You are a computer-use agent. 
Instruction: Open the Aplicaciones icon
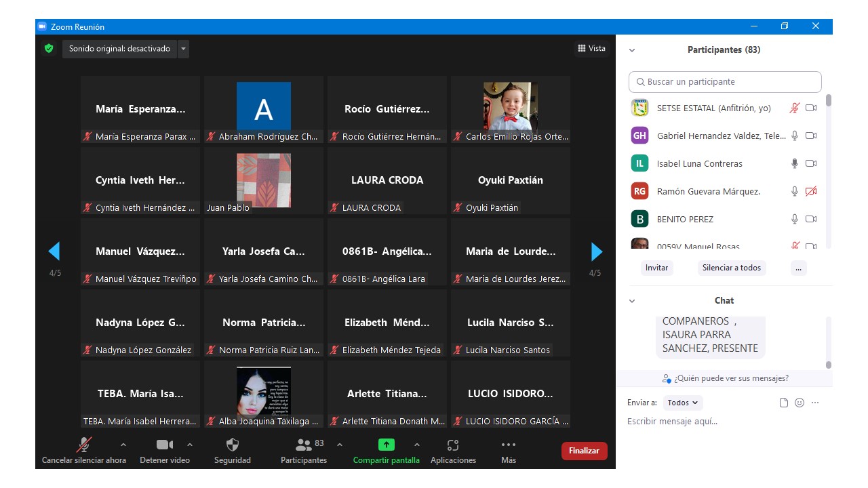[x=453, y=445]
